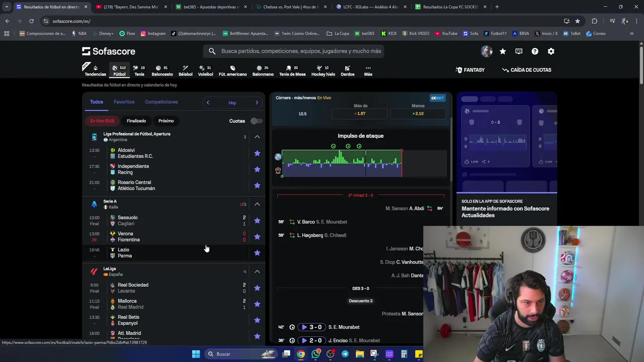Open Sofascore settings gear
Screen dimensions: 644x362
point(551,51)
